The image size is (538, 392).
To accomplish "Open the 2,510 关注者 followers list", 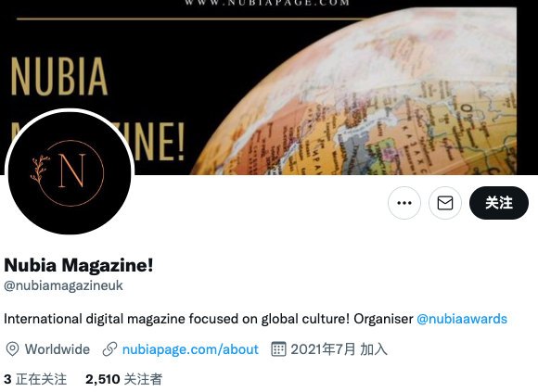I will 124,379.
